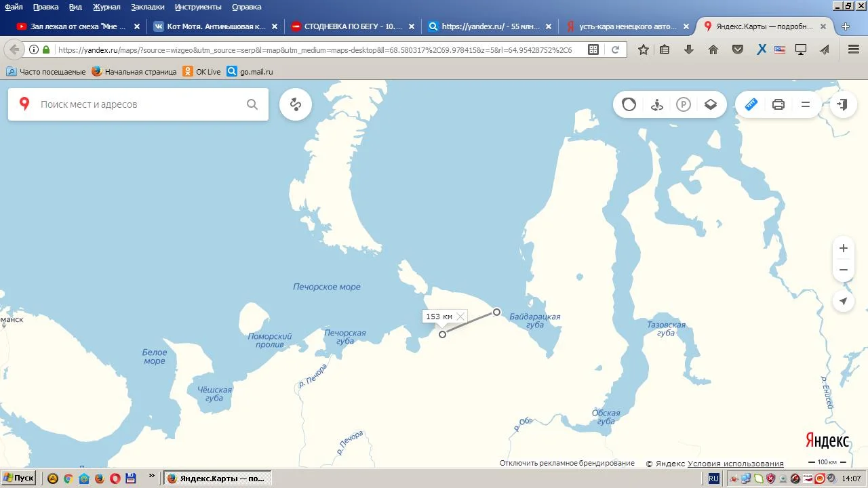Select Яндекс.Карты taskbar window button
This screenshot has width=868, height=488.
tap(217, 479)
